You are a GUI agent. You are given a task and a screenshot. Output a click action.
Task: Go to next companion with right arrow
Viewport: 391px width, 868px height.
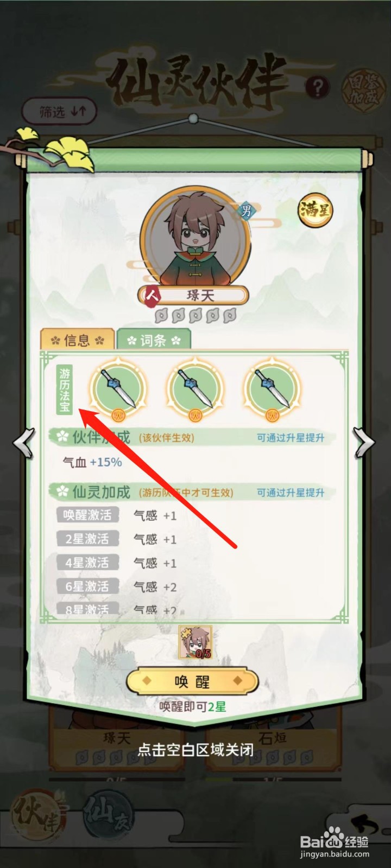click(x=364, y=443)
